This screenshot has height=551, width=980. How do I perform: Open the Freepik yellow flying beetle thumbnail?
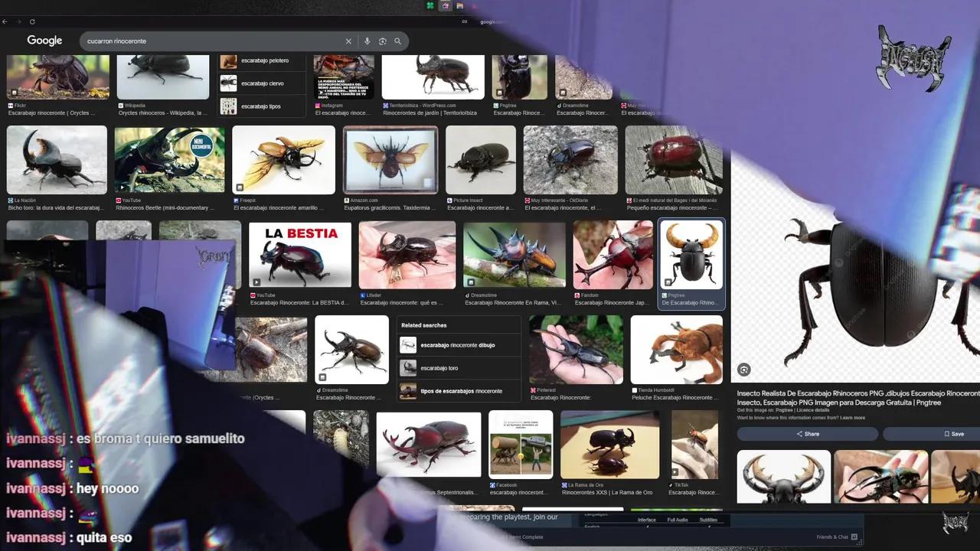click(284, 160)
